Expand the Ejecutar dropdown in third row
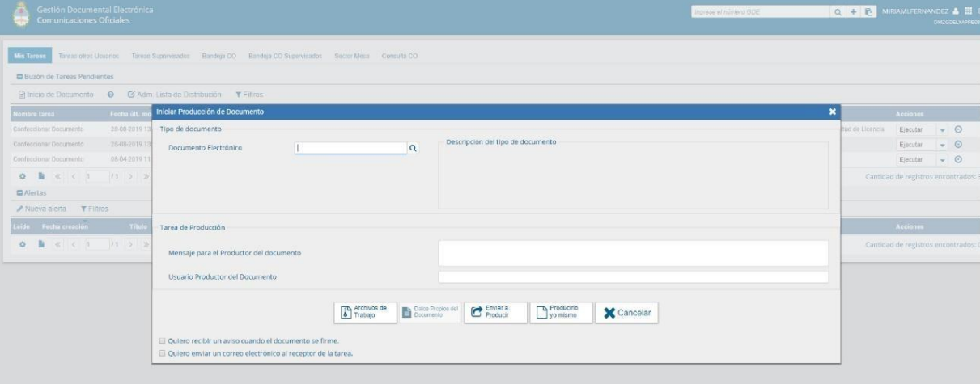 click(942, 160)
